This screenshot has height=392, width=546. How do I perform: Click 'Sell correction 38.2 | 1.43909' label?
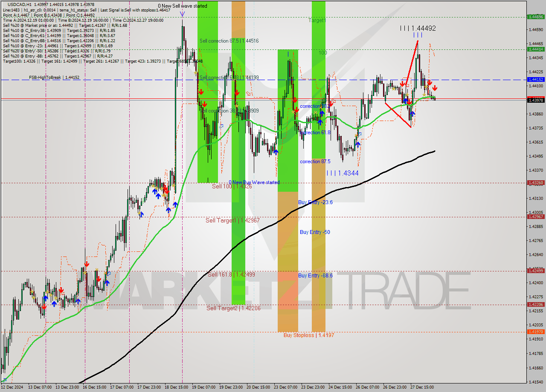(x=229, y=111)
